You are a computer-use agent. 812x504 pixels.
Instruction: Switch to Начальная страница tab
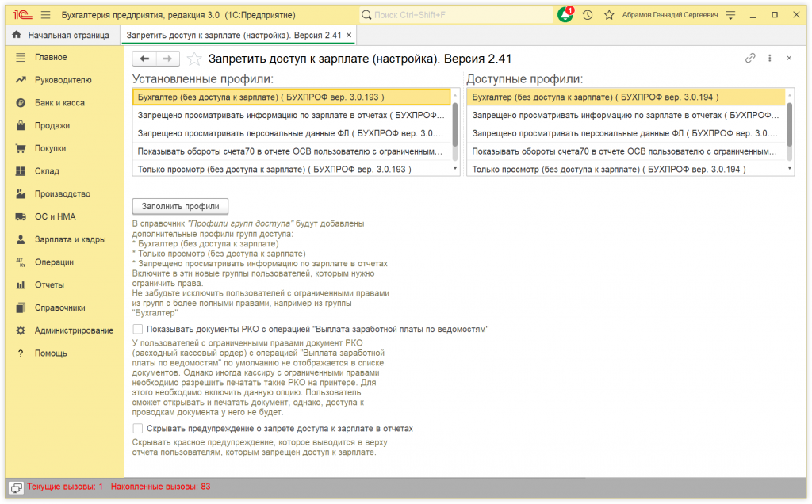coord(60,35)
